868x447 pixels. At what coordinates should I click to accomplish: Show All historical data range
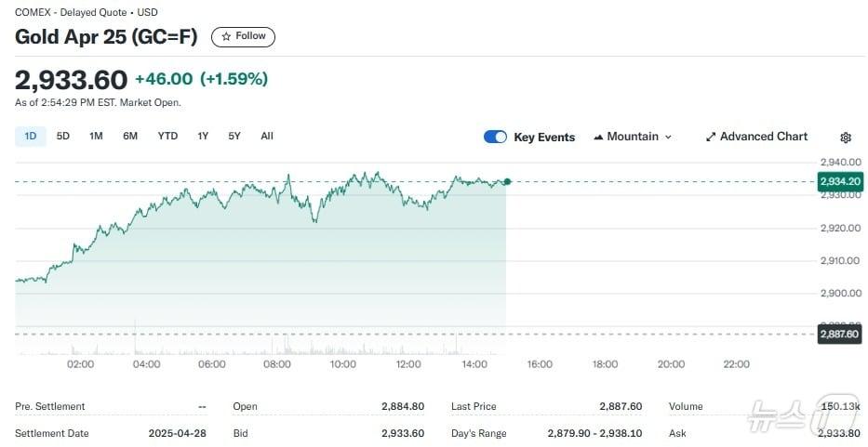pos(267,137)
